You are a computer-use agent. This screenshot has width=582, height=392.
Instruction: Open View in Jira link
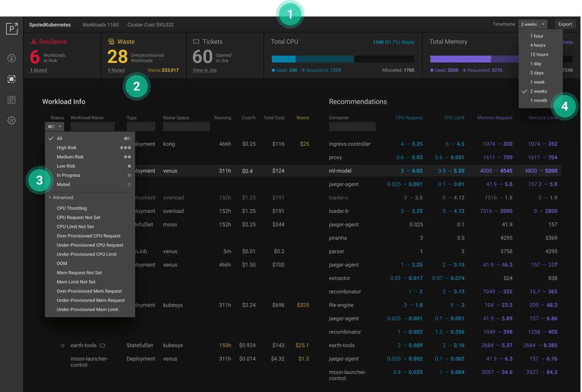[204, 70]
